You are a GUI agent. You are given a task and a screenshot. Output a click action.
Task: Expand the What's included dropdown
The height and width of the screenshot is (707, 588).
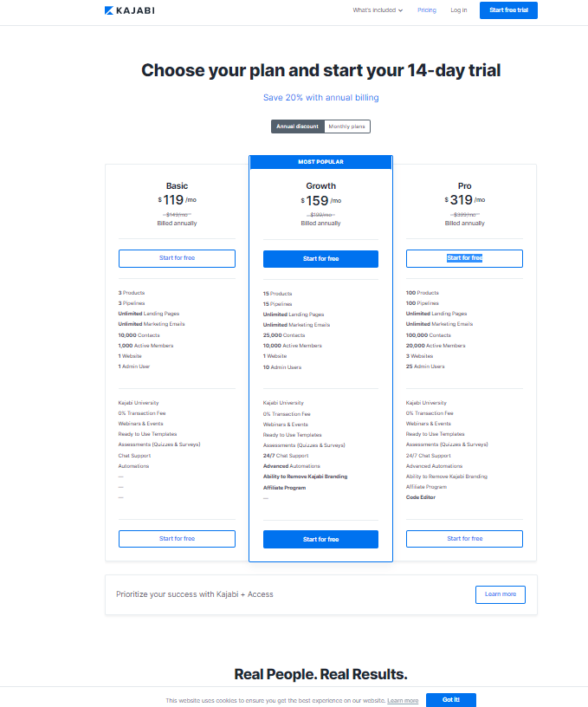(378, 10)
